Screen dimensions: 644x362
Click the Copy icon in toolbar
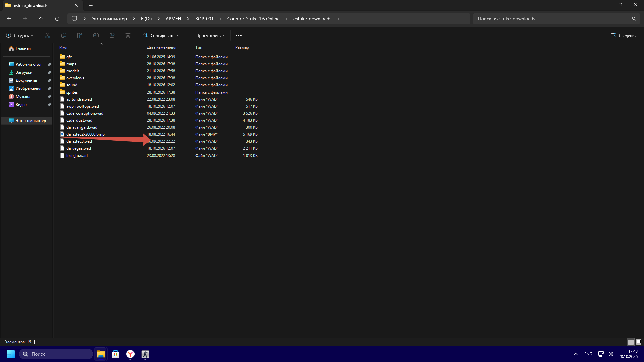64,35
